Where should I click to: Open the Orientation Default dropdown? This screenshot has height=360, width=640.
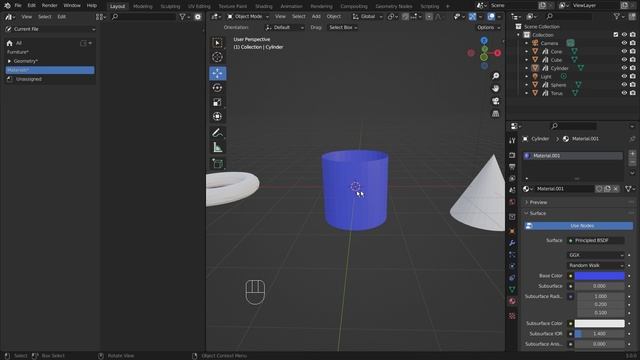[x=284, y=27]
